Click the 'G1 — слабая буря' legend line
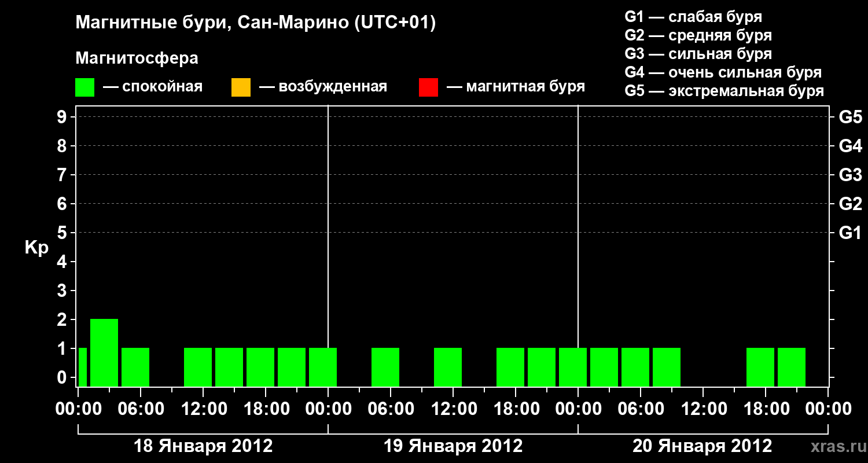The width and height of the screenshot is (868, 463). 693,17
